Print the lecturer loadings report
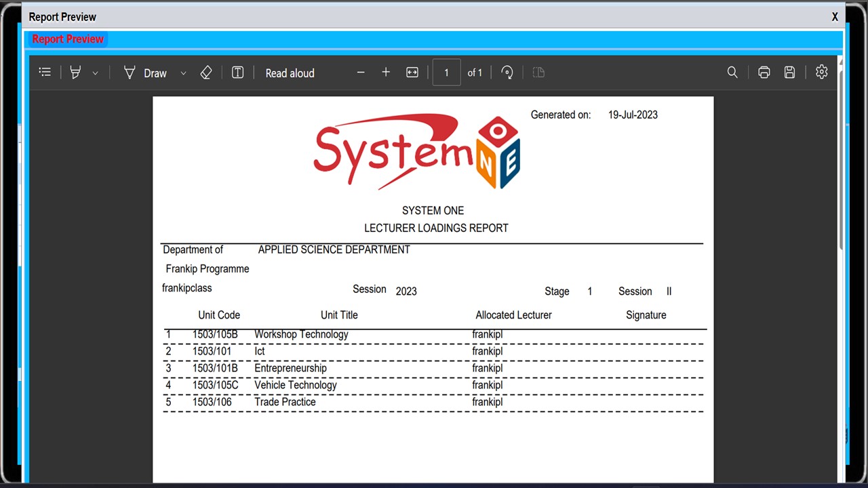 click(764, 73)
